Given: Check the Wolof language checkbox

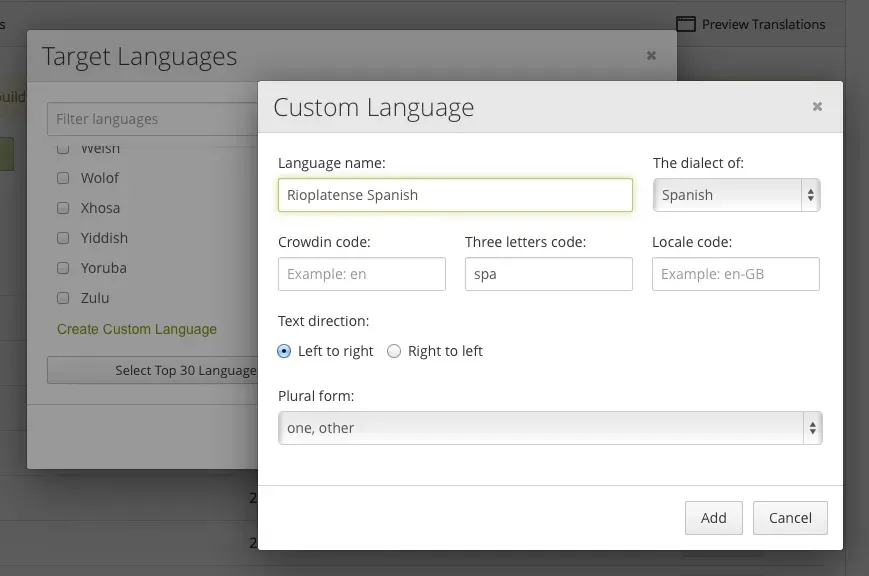Looking at the screenshot, I should tap(62, 177).
